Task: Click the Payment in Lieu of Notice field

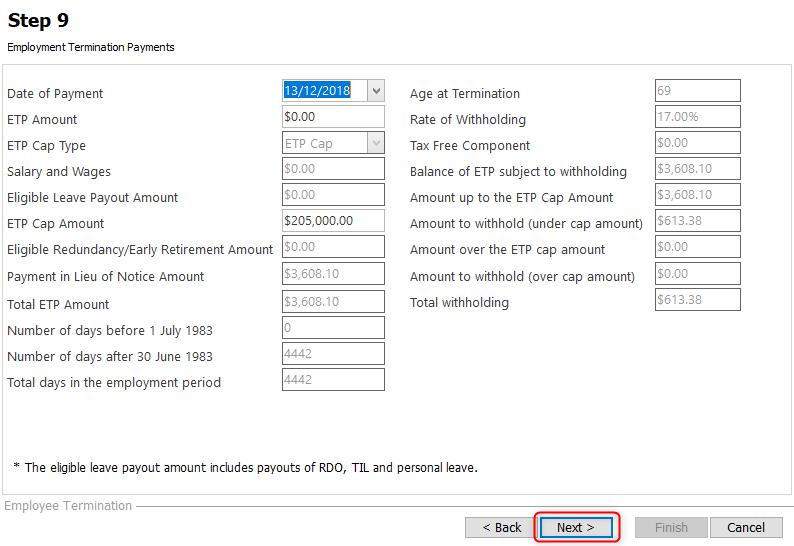Action: point(333,274)
